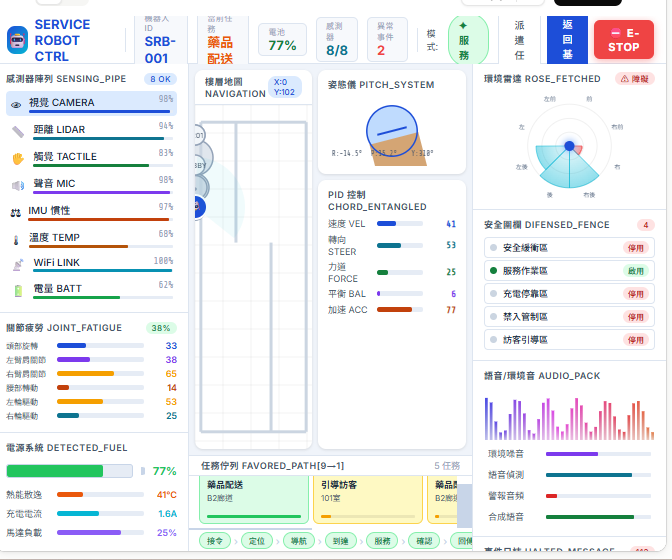This screenshot has width=672, height=560.
Task: Click the 左輪驅動 fatigue bar
Action: [x=100, y=401]
